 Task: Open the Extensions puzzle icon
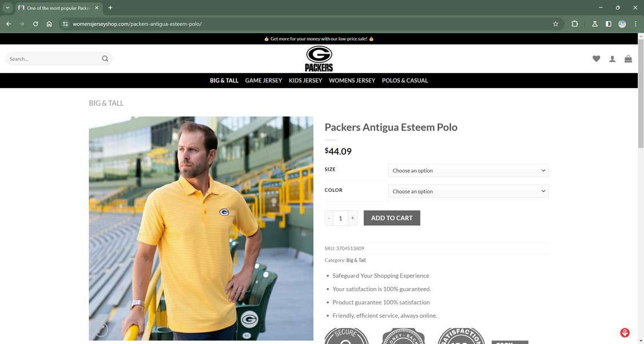(575, 24)
